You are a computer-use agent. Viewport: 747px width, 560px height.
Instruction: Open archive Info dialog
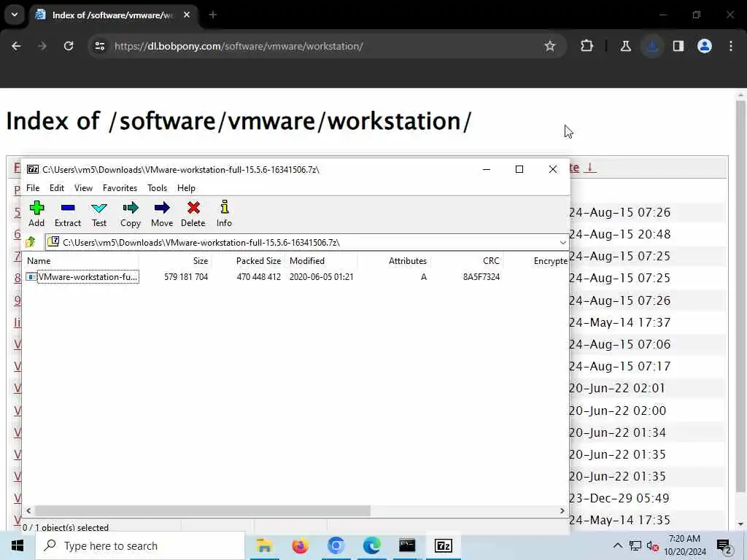[x=224, y=214]
